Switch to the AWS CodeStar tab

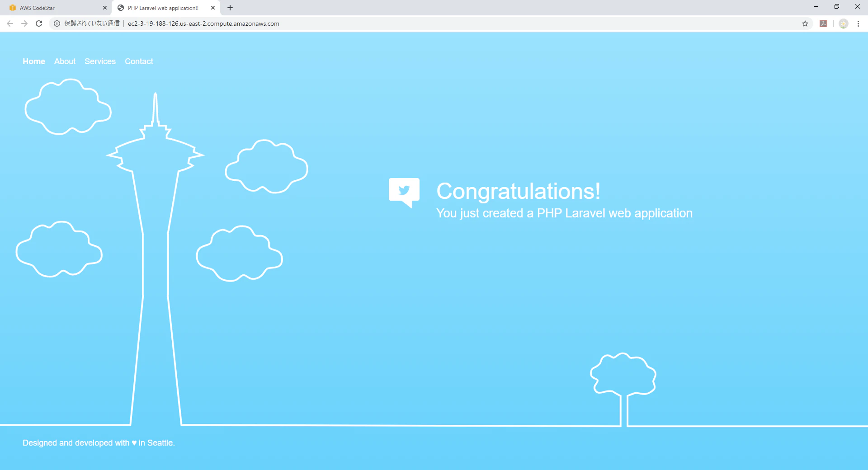click(x=56, y=8)
